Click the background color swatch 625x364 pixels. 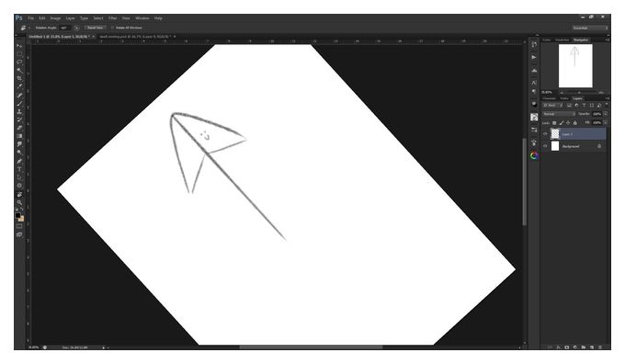click(x=21, y=219)
